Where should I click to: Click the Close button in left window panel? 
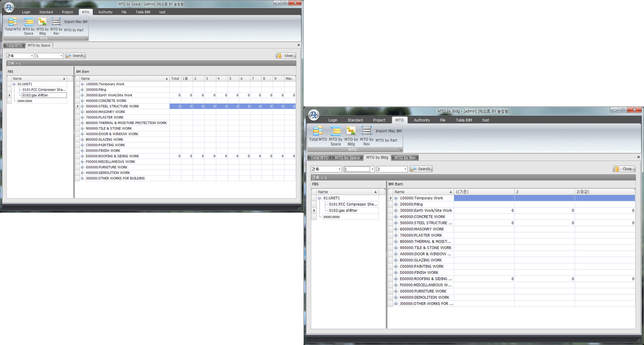[286, 56]
